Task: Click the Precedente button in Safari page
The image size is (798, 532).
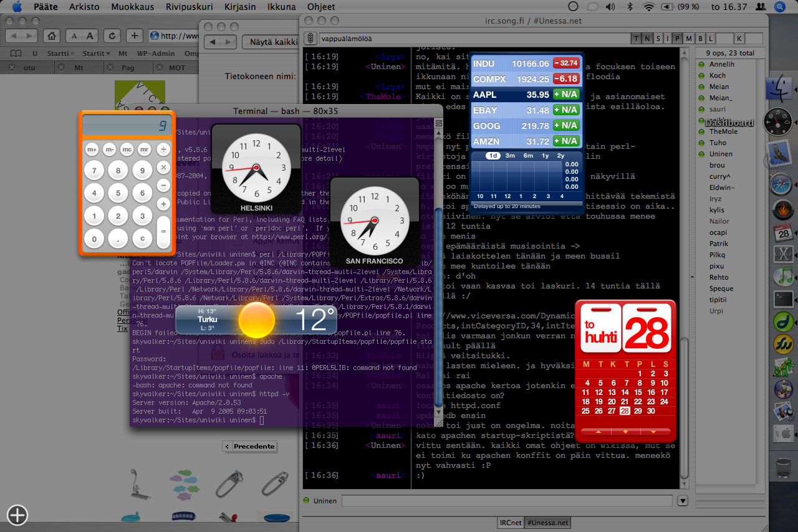Action: click(249, 446)
